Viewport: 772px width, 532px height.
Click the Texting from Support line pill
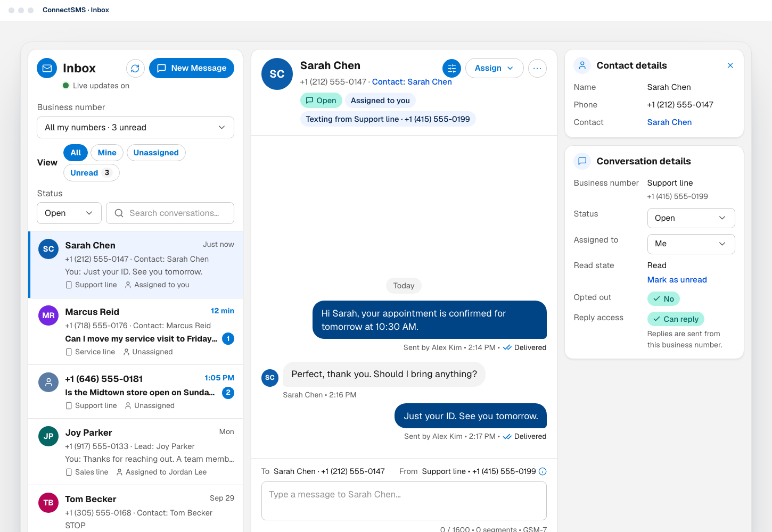pos(388,119)
